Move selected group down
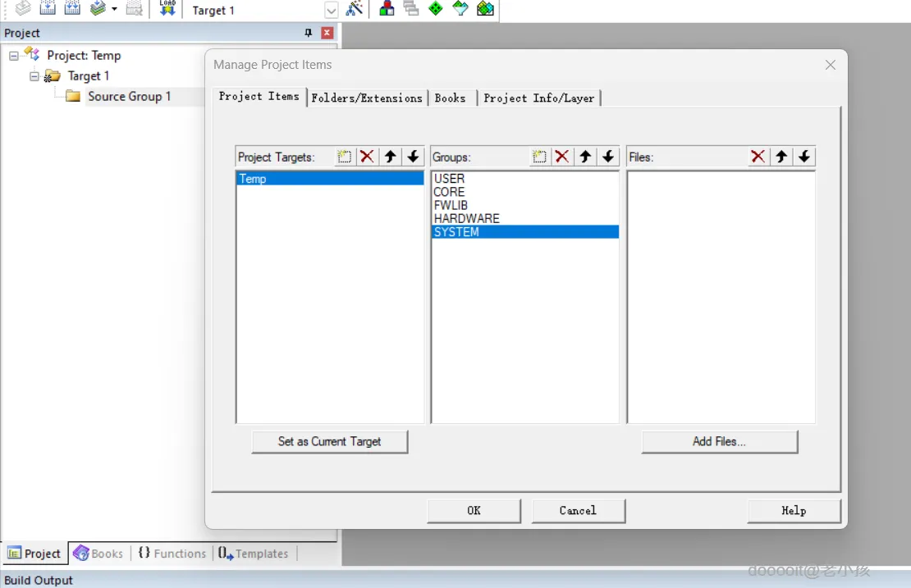 (x=607, y=157)
